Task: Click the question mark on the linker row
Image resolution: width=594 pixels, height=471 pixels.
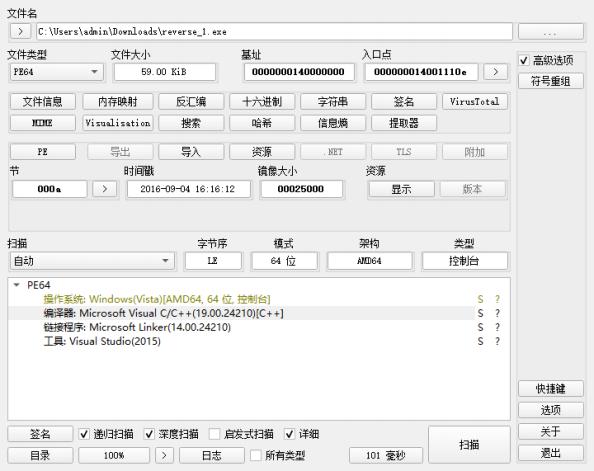Action: (x=497, y=327)
